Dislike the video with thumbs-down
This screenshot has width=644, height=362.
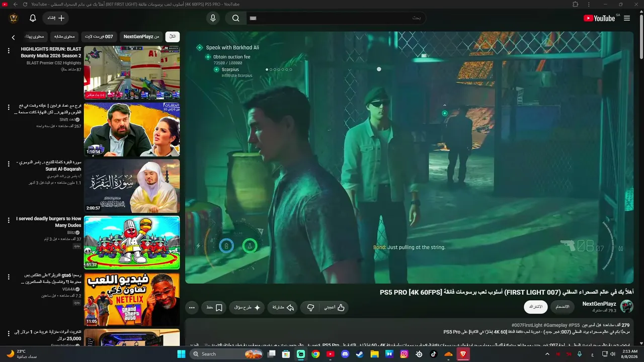pos(310,307)
